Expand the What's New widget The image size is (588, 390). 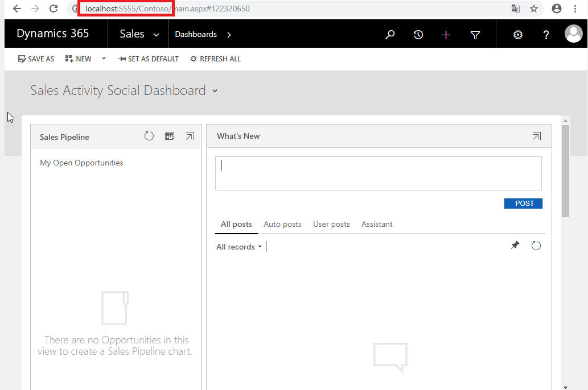coord(536,136)
